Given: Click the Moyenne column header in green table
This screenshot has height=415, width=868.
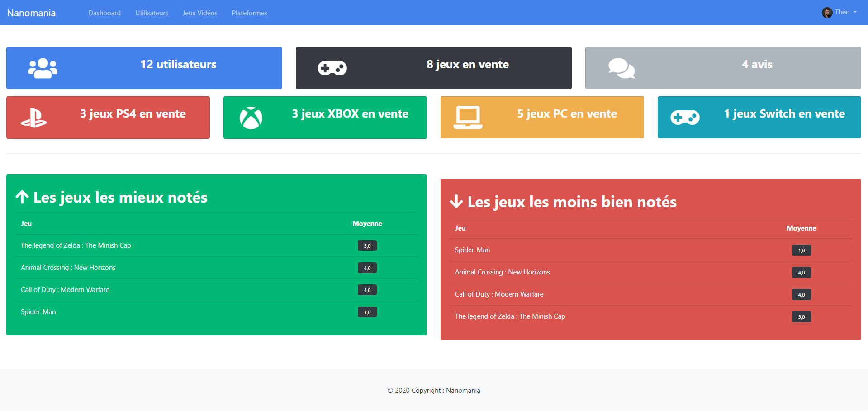Looking at the screenshot, I should pyautogui.click(x=367, y=224).
